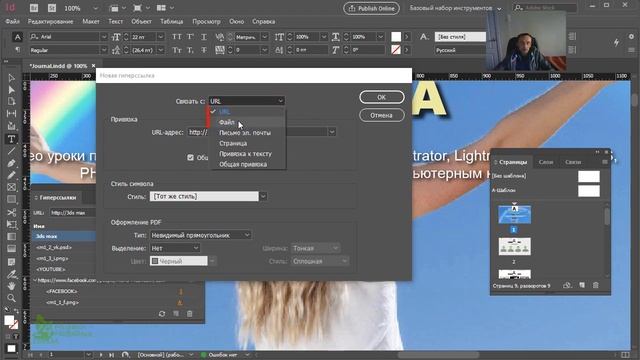Select page 2 thumbnail in Pages panel
640x360 pixels.
point(514,246)
